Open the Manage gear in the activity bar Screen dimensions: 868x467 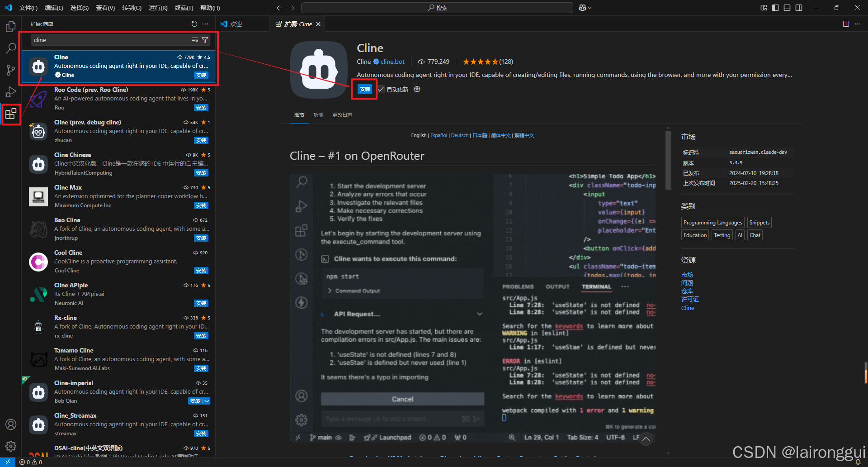click(11, 446)
